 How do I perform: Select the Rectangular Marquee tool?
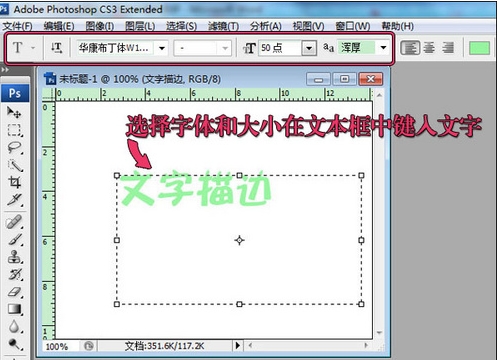tap(14, 130)
